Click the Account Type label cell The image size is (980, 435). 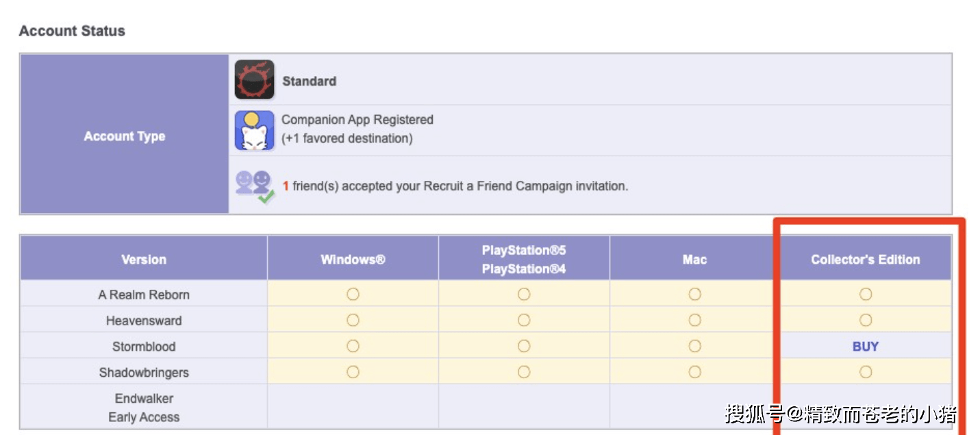click(125, 134)
